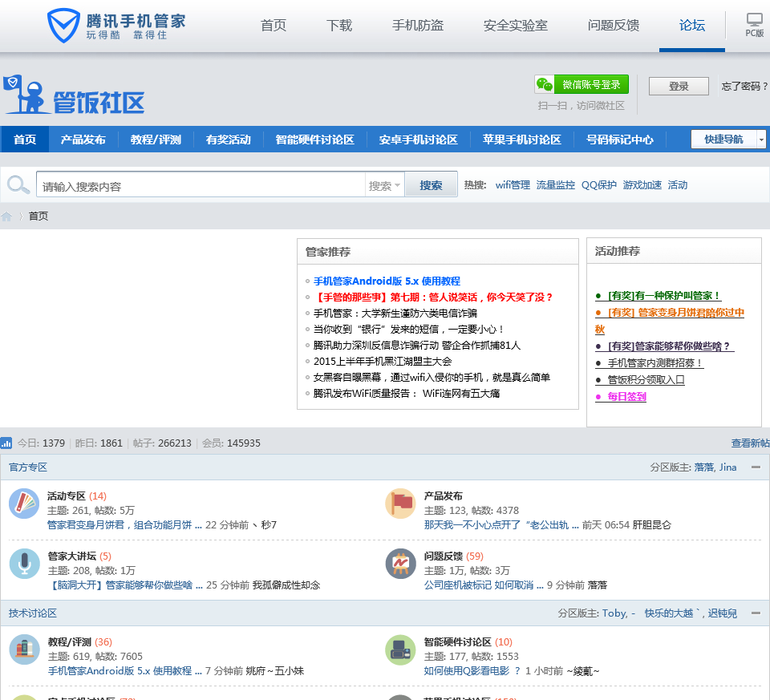Screen dimensions: 770x700
Task: Open the 智能硬件讨论区 device icon
Action: (x=401, y=649)
